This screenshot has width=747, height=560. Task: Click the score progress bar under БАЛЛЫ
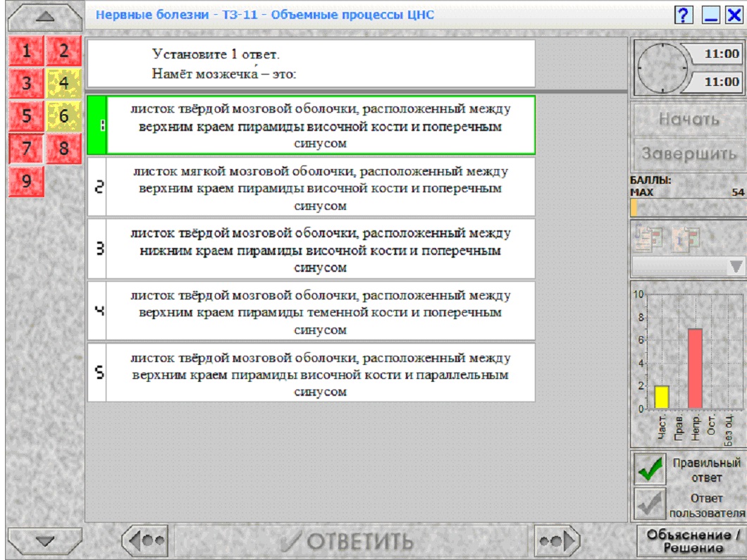click(689, 208)
